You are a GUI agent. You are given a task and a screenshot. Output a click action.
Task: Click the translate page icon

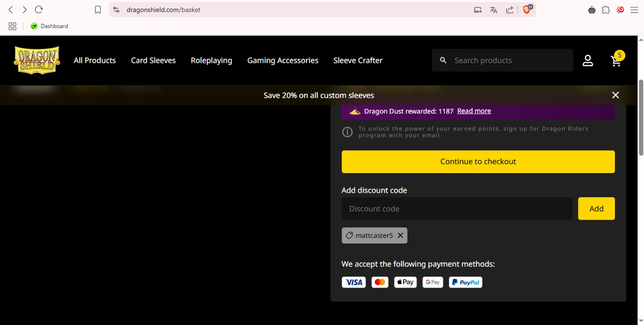coord(494,10)
